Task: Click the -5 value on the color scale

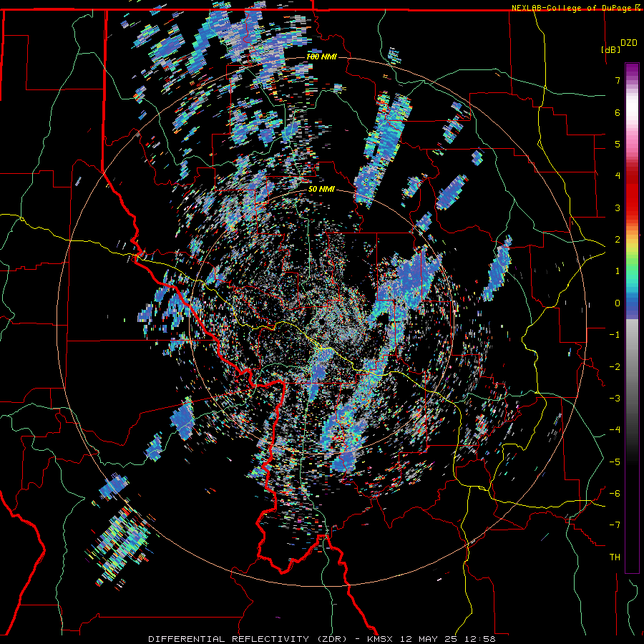Action: pyautogui.click(x=615, y=462)
